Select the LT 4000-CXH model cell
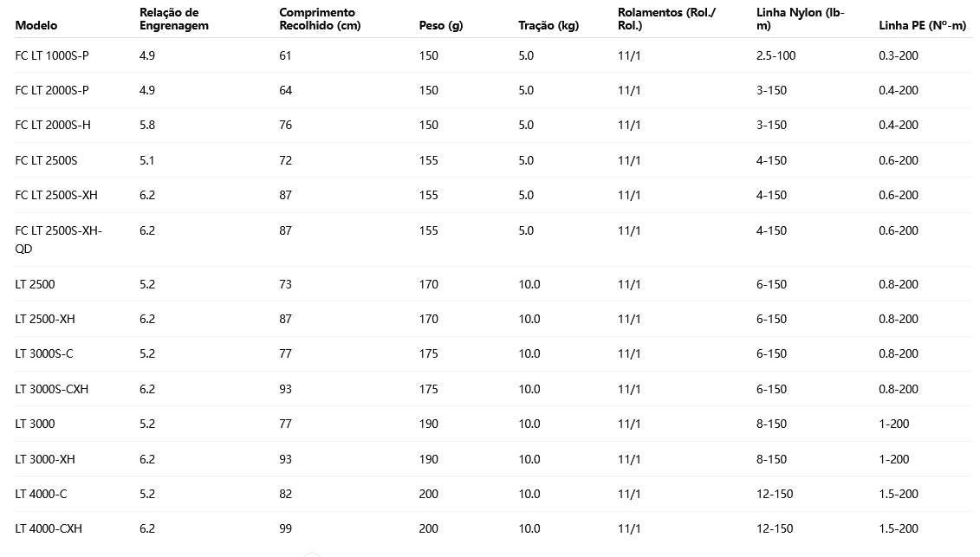 49,528
